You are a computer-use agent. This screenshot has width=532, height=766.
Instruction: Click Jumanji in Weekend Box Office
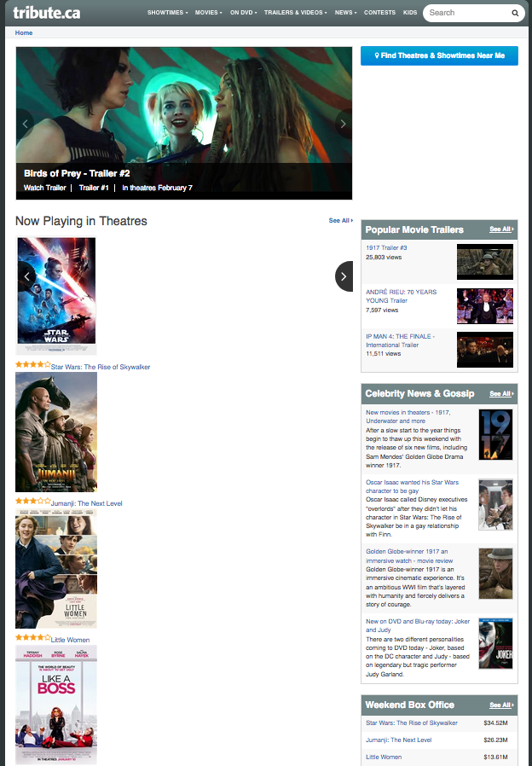(399, 740)
